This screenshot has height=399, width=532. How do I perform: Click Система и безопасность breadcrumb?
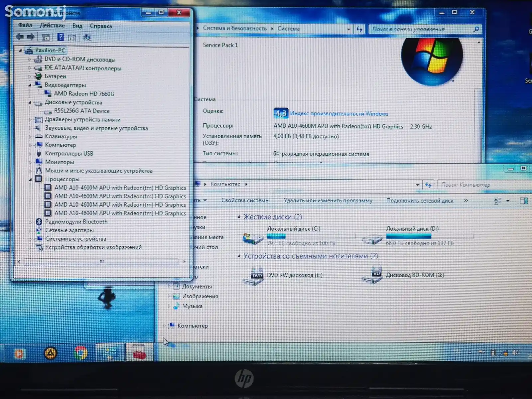tap(235, 29)
